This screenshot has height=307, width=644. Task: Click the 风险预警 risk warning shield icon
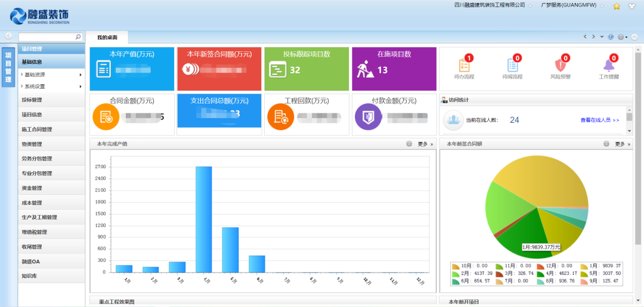[560, 66]
